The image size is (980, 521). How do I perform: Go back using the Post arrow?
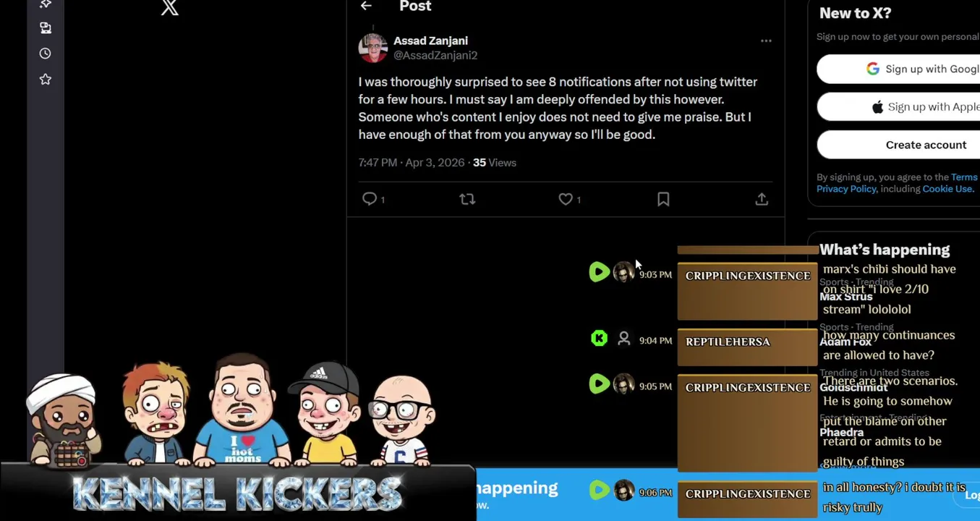(x=366, y=6)
